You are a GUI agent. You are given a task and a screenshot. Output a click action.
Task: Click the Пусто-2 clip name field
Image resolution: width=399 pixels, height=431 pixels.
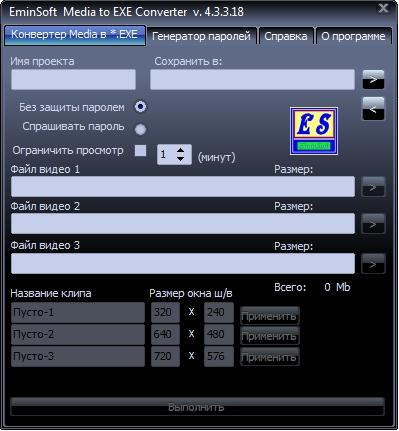(78, 335)
